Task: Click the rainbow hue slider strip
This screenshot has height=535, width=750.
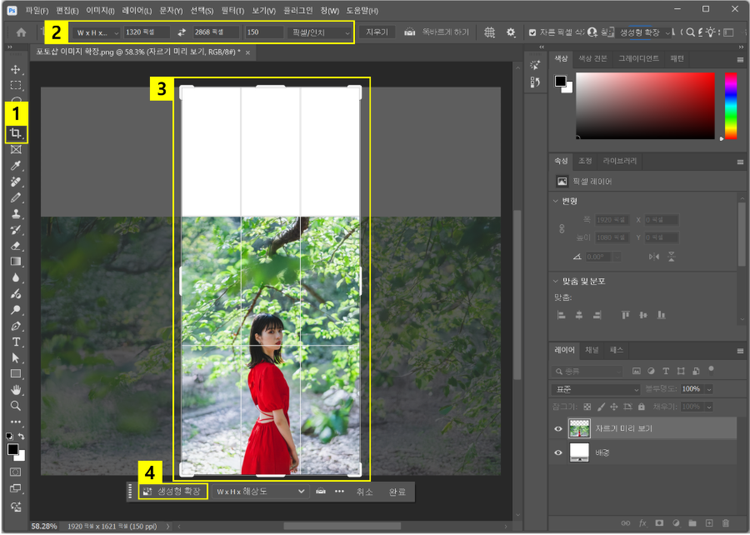Action: [730, 105]
